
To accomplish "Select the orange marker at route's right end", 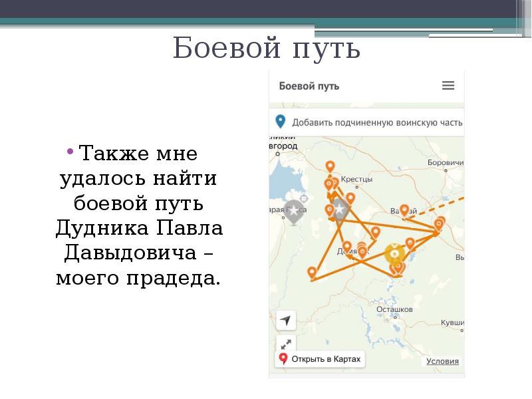I will point(438,226).
